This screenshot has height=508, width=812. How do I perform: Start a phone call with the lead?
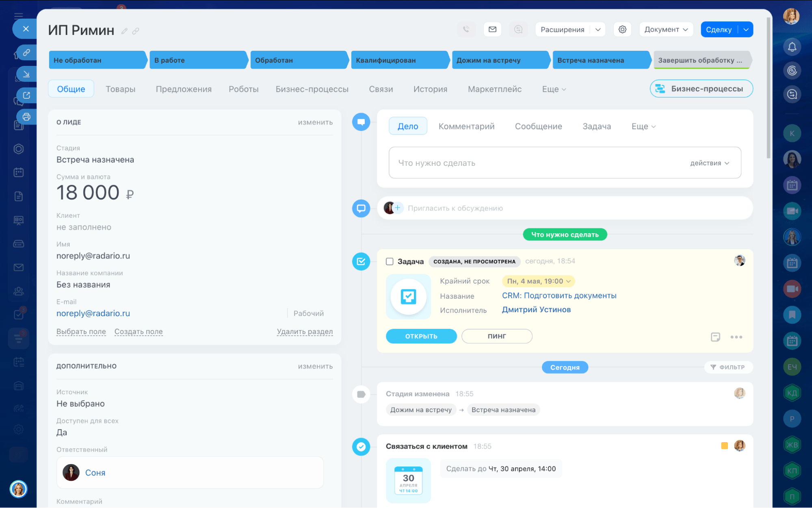[466, 29]
